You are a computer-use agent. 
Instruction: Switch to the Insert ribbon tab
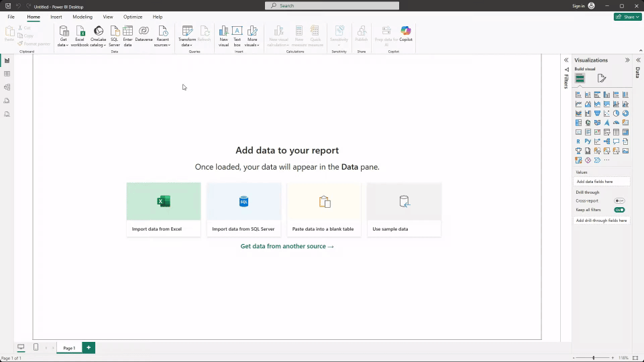[56, 17]
